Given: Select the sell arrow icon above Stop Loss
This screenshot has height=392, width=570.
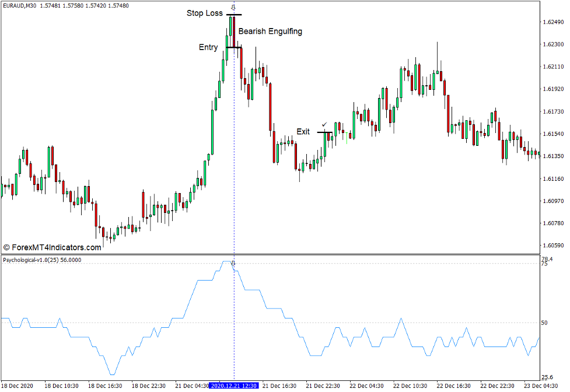Looking at the screenshot, I should [x=233, y=8].
